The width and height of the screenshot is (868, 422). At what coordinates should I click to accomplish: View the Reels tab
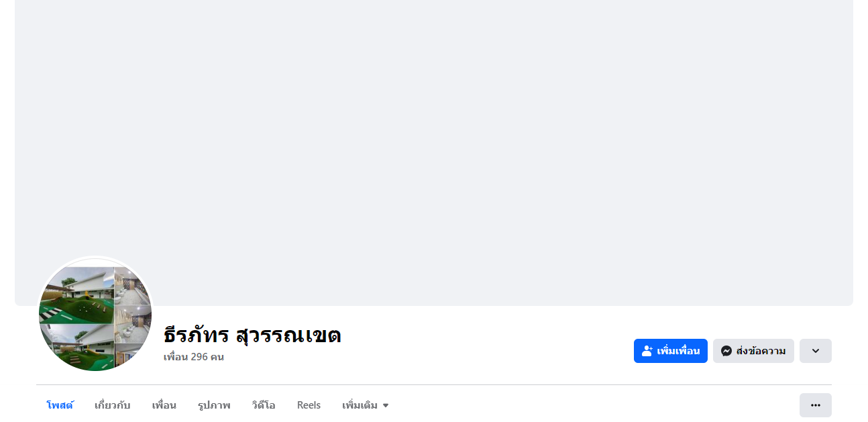tap(309, 405)
